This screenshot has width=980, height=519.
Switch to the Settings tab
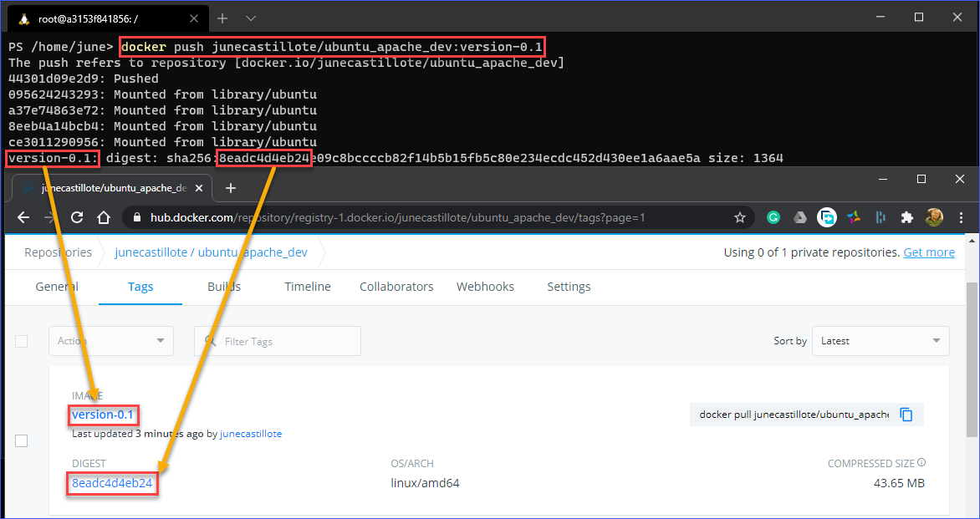pyautogui.click(x=569, y=287)
